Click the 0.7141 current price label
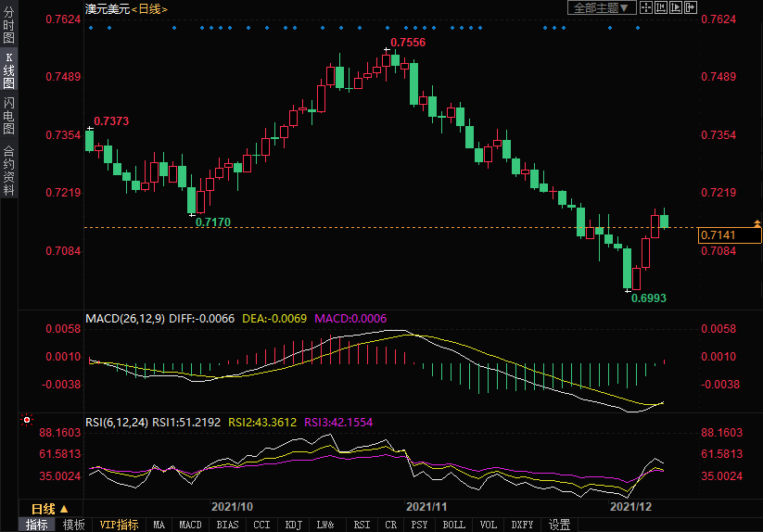 tap(729, 235)
